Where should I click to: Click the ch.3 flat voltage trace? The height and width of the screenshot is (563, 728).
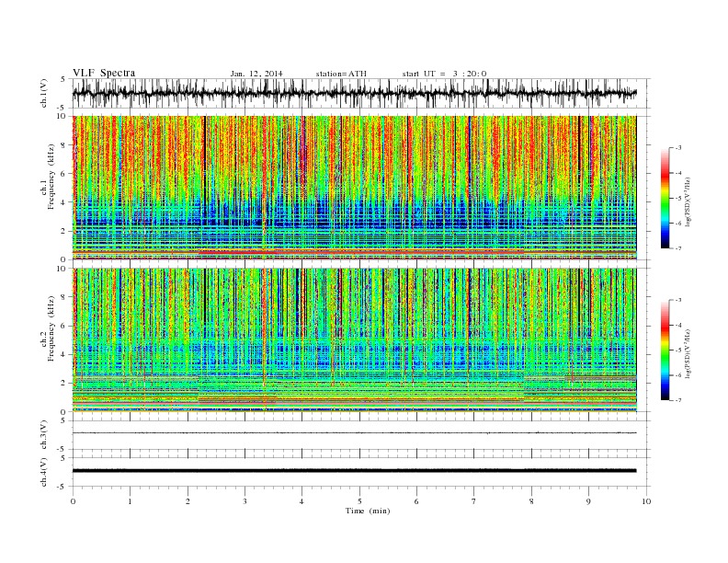click(354, 433)
